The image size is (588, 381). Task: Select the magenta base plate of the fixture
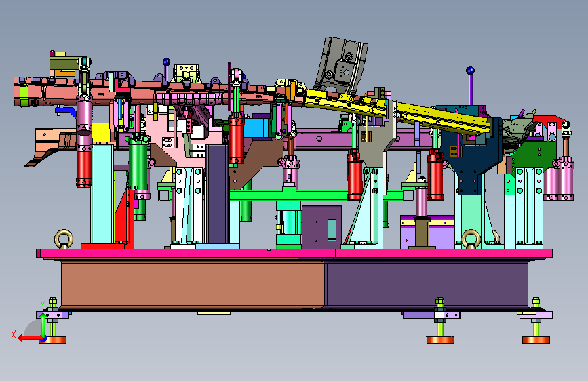click(x=294, y=254)
